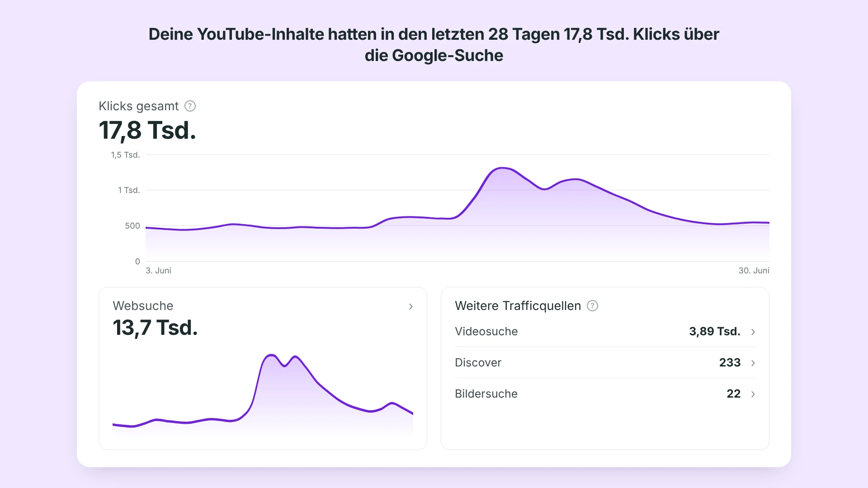
Task: Select the Discover label
Action: click(x=478, y=363)
